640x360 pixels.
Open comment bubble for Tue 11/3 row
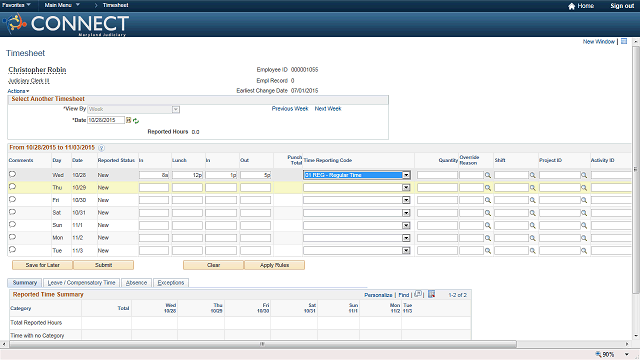(12, 250)
